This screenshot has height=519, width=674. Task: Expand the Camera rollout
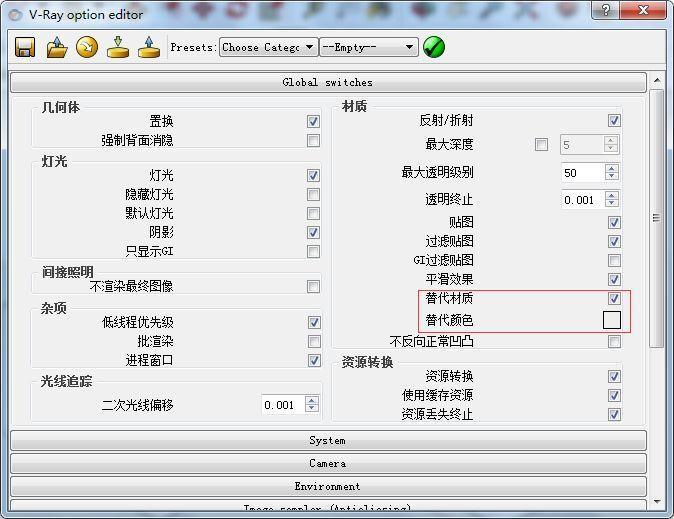(328, 464)
